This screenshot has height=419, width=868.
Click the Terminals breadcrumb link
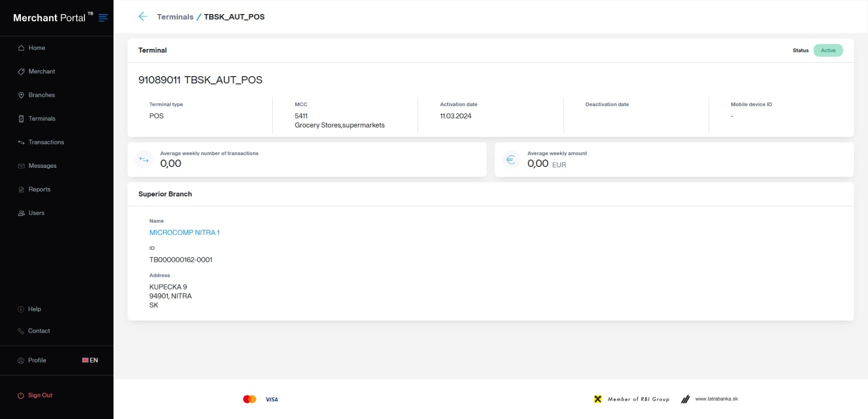[175, 17]
